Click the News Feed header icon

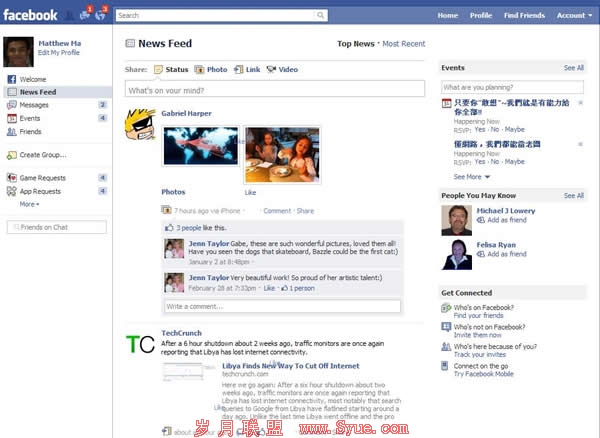130,43
